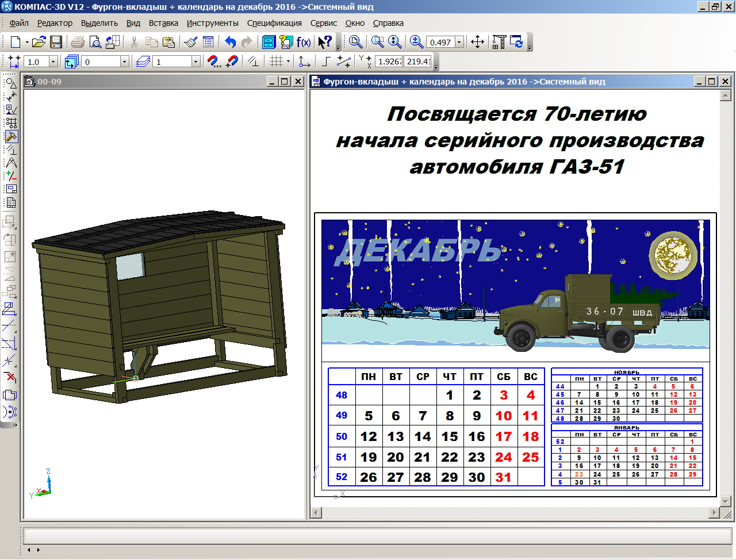736x560 pixels.
Task: Click red date 31 in December calendar
Action: 503,477
